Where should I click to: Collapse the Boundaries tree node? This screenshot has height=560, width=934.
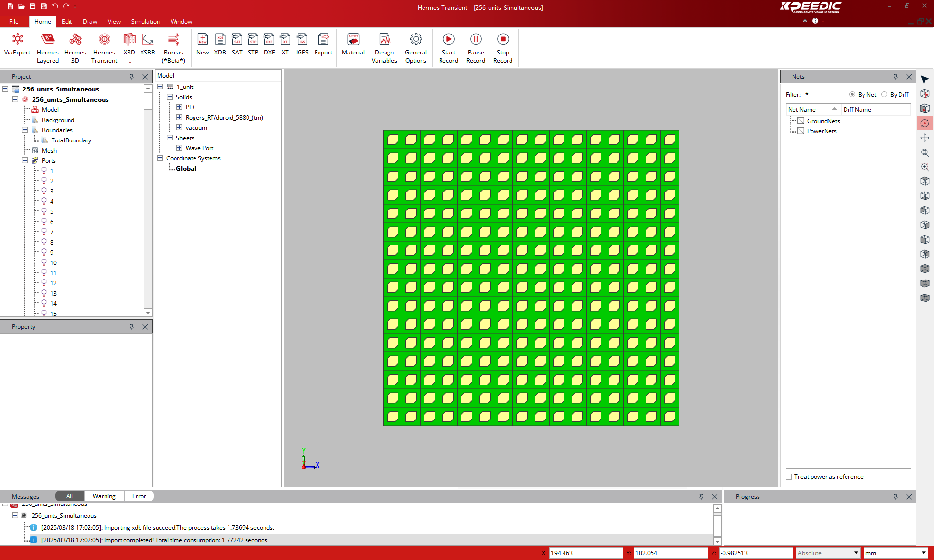pos(25,130)
